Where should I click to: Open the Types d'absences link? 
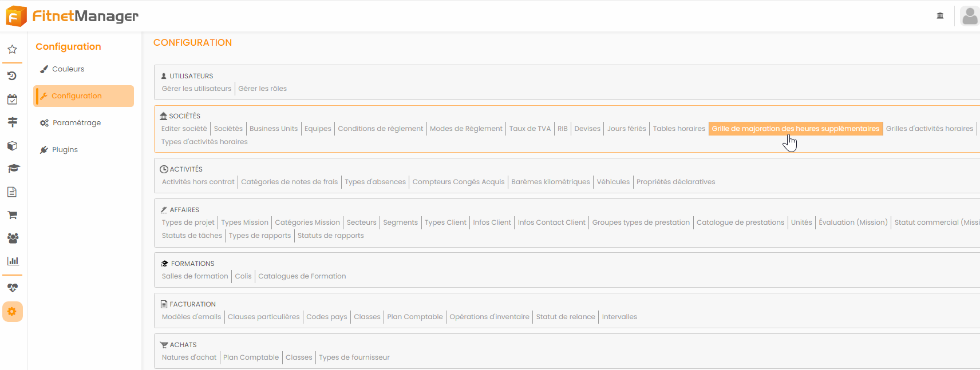pos(375,182)
